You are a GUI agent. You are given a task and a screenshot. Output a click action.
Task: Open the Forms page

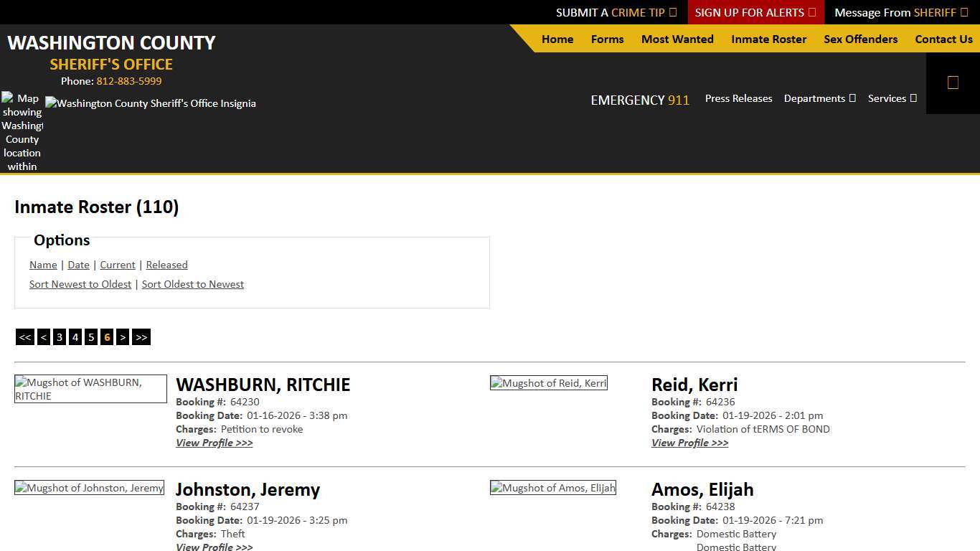coord(607,39)
